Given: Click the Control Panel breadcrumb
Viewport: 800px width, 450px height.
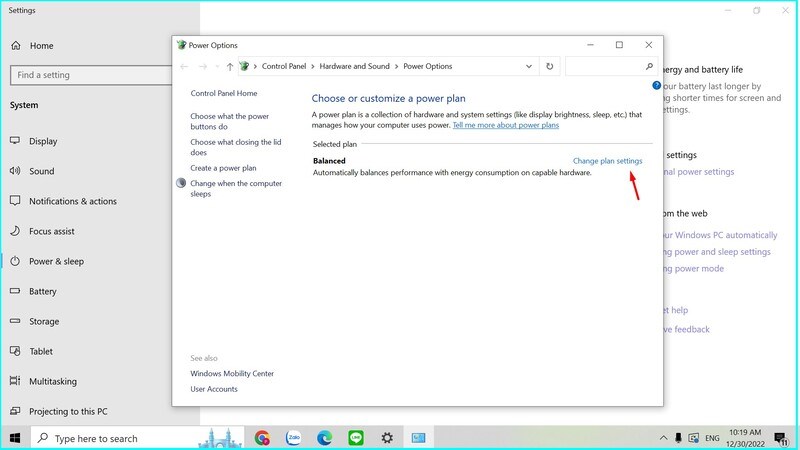Looking at the screenshot, I should tap(284, 66).
